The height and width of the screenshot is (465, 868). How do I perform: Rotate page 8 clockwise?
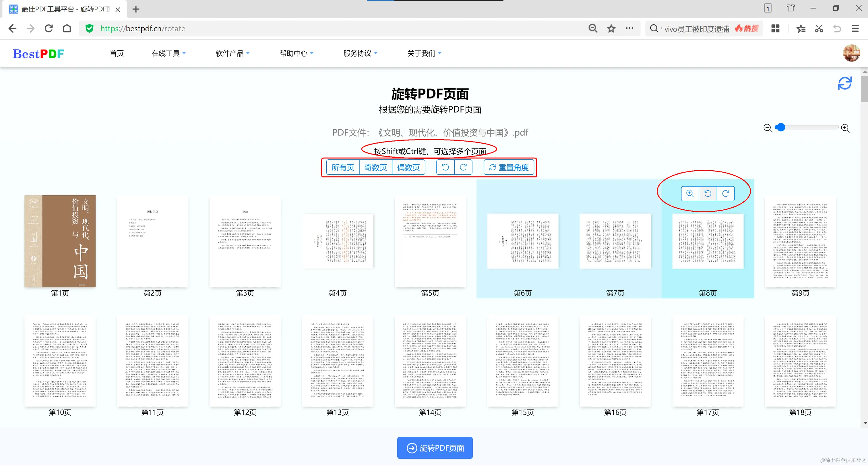pyautogui.click(x=725, y=194)
